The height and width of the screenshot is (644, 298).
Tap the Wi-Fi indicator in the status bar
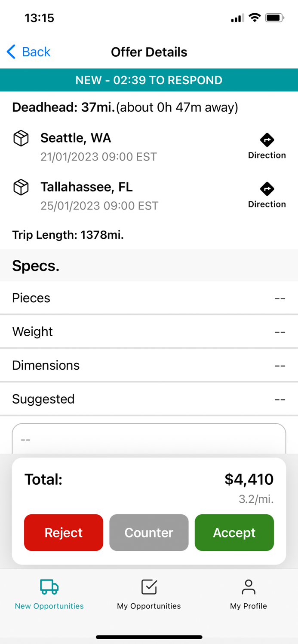pos(255,18)
